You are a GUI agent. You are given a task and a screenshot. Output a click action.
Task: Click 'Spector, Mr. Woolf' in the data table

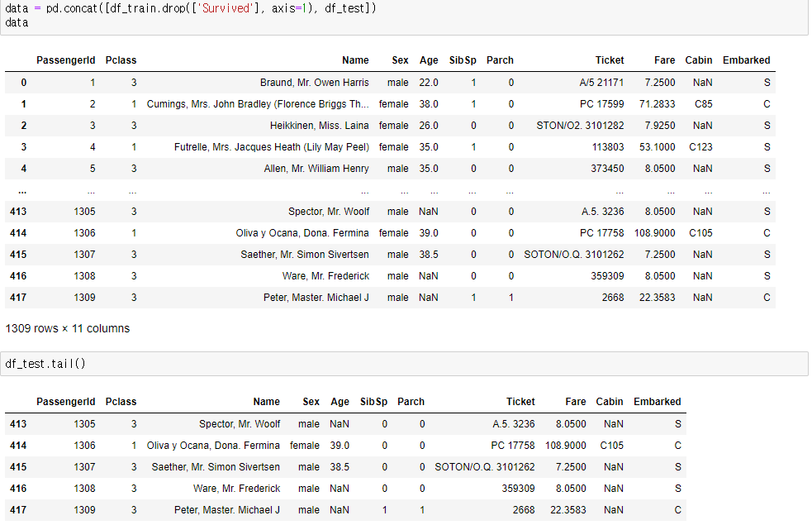point(329,212)
